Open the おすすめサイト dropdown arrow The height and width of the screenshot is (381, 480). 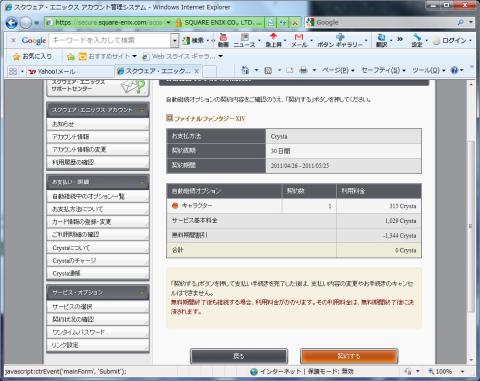(134, 56)
